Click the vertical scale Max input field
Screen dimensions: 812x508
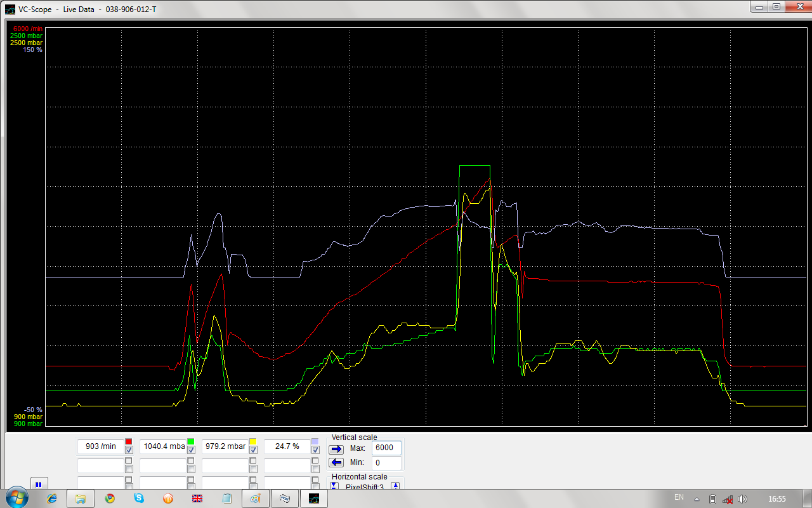(386, 448)
